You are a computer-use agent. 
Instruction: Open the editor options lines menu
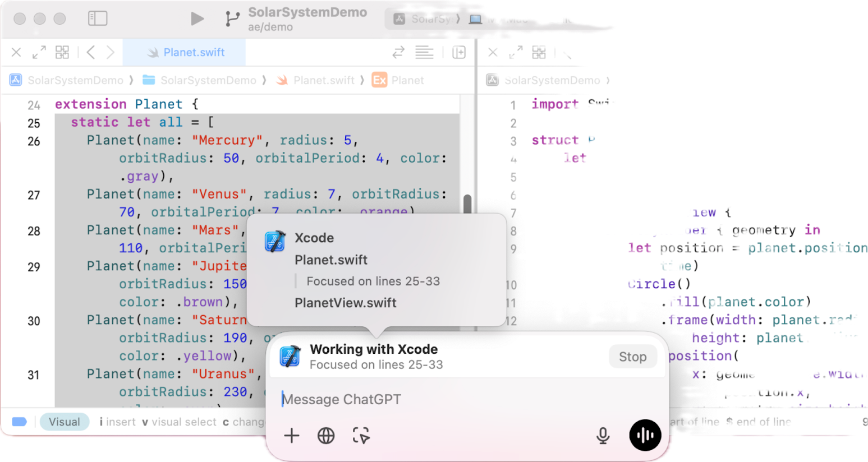click(x=424, y=52)
